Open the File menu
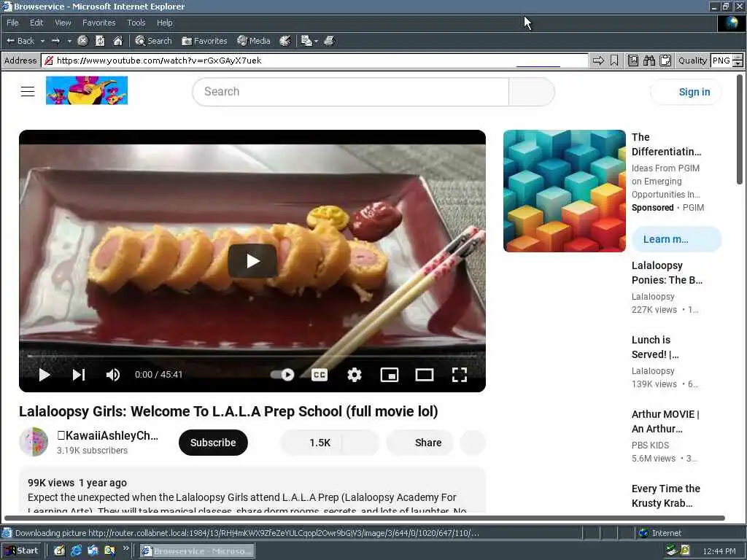The height and width of the screenshot is (560, 747). coord(12,23)
